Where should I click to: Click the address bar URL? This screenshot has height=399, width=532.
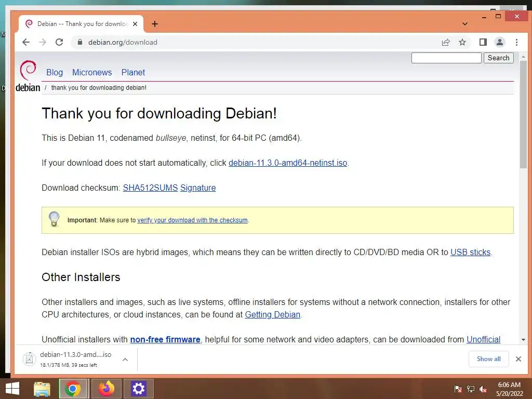123,42
